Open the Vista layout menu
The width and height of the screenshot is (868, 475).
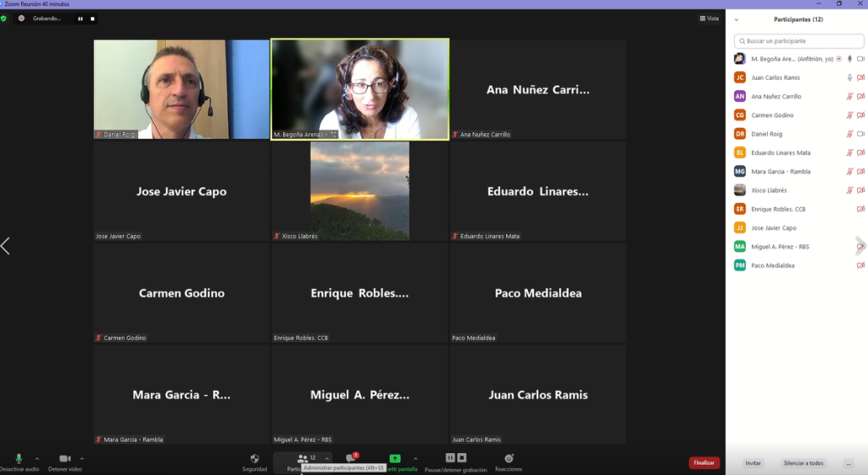pyautogui.click(x=709, y=18)
